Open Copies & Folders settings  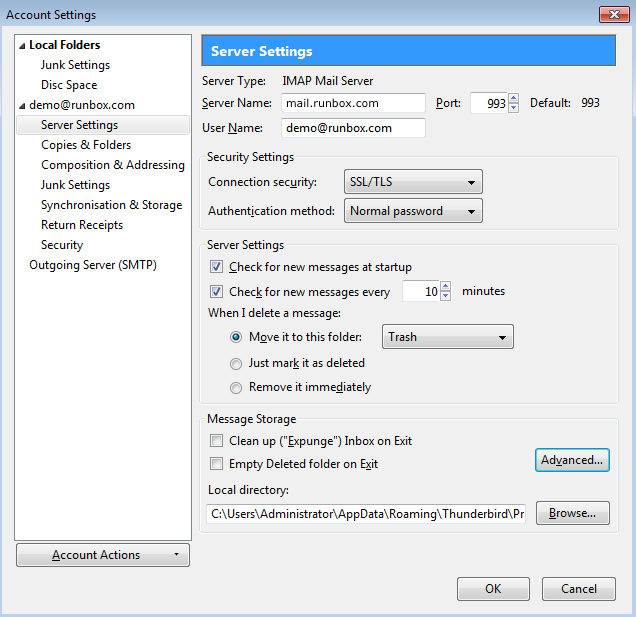tap(85, 145)
